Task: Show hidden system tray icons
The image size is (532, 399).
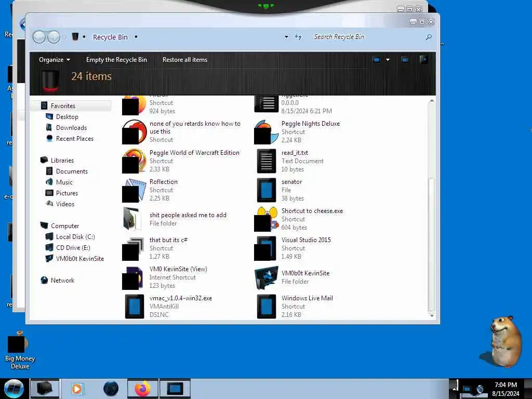Action: coord(454,388)
